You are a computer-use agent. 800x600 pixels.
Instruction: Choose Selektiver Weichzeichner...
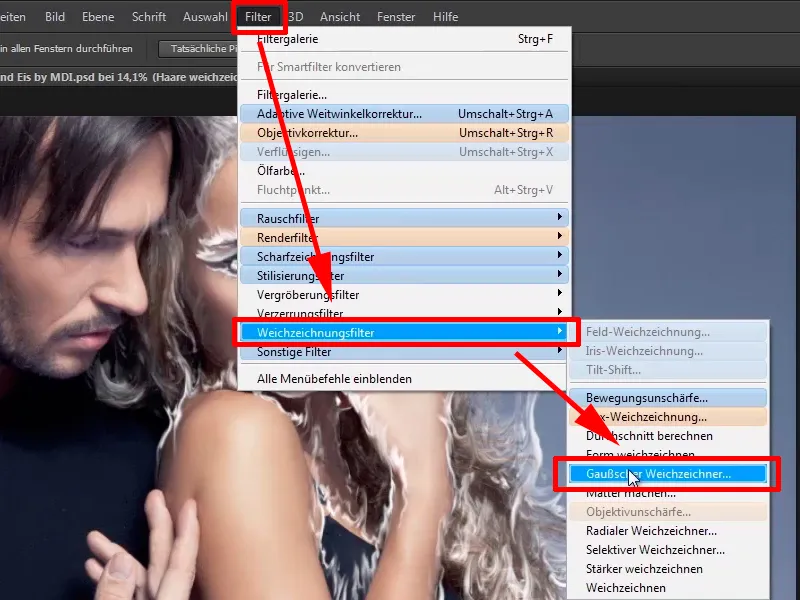(668, 550)
